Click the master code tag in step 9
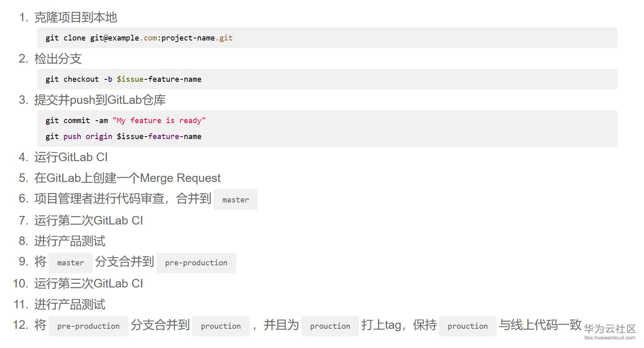 (x=70, y=263)
